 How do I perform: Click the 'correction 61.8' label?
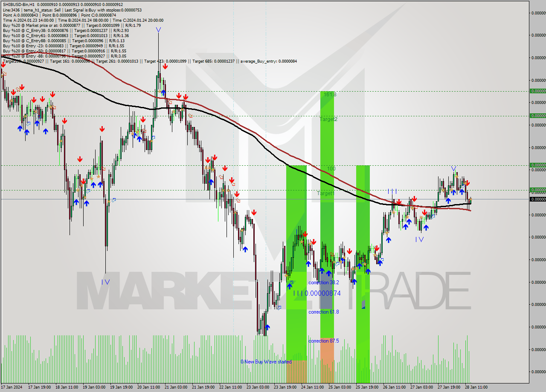(324, 312)
